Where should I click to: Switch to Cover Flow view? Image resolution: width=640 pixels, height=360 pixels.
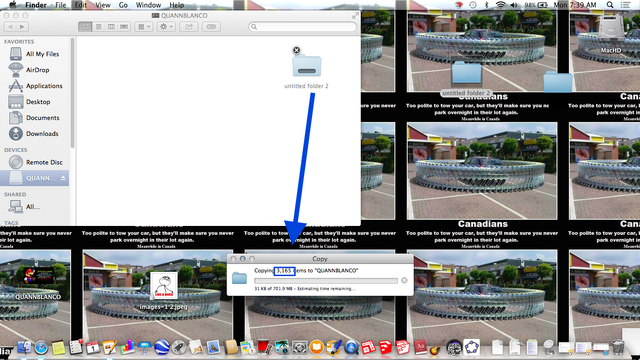coord(124,27)
